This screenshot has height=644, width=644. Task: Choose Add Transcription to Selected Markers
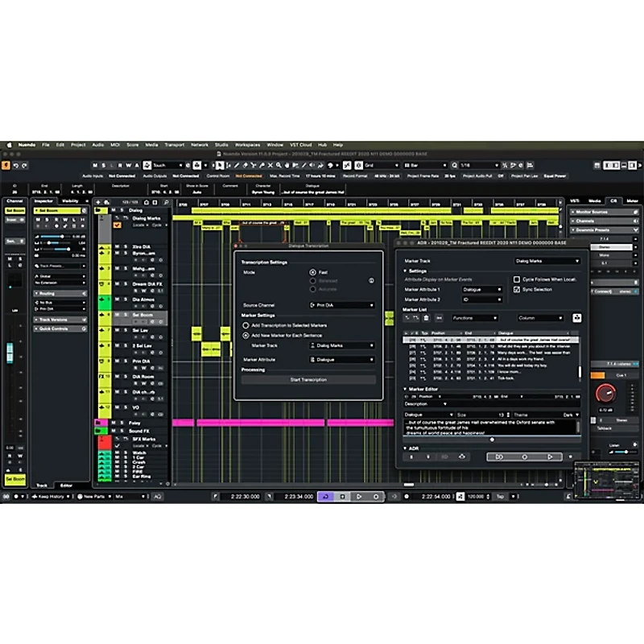click(246, 324)
